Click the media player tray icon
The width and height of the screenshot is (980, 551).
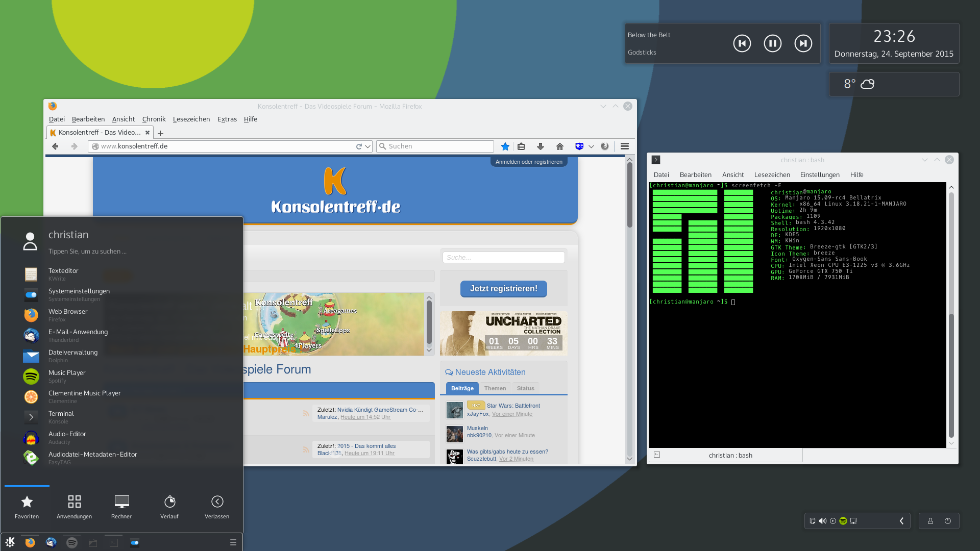click(833, 521)
